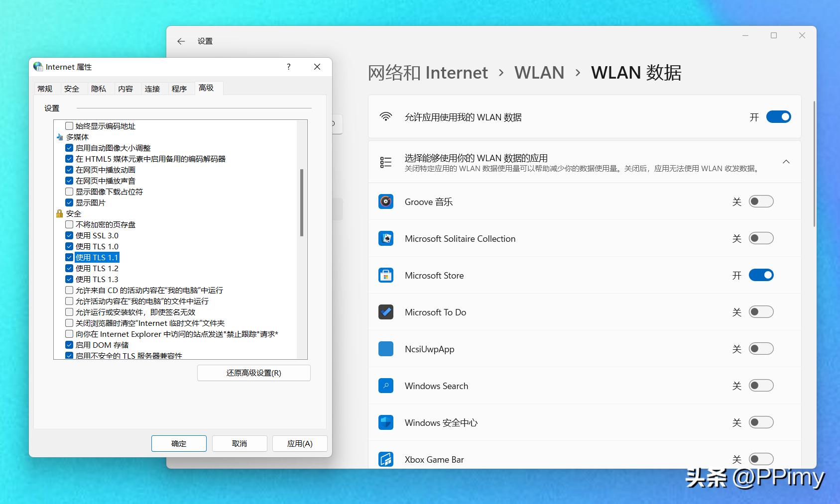Viewport: 840px width, 504px height.
Task: Click the 应用(A) button
Action: click(300, 443)
